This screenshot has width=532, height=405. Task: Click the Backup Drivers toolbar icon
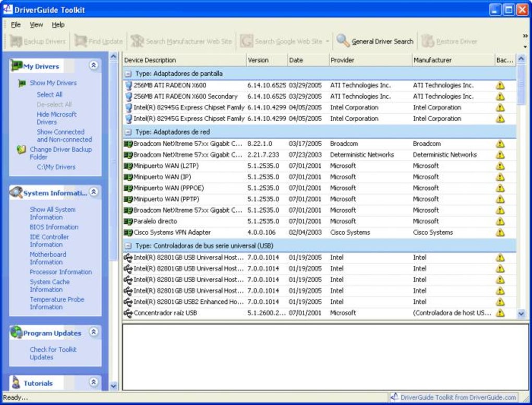point(16,41)
